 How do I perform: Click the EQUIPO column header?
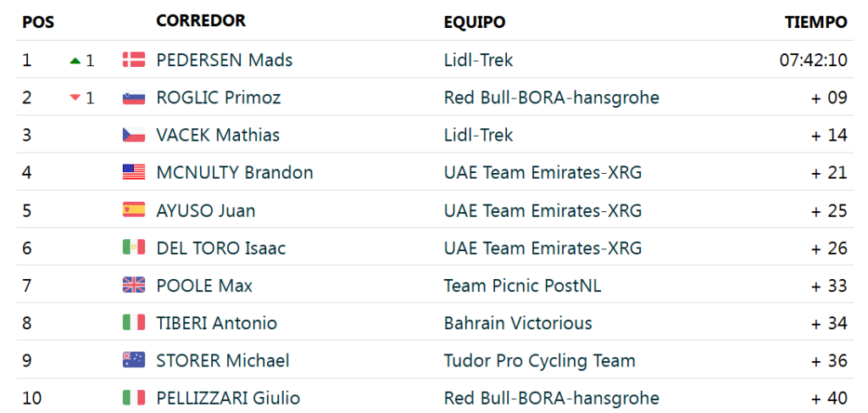point(475,23)
